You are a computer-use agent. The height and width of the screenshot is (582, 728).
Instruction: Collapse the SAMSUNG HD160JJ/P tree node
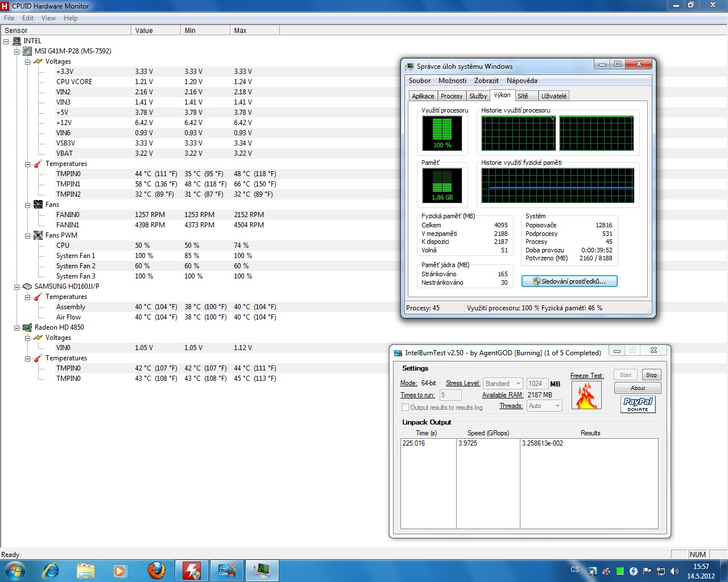(x=17, y=286)
